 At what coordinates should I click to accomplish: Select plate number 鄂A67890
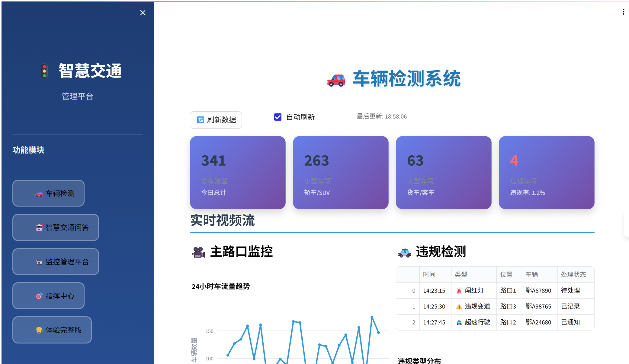click(539, 290)
